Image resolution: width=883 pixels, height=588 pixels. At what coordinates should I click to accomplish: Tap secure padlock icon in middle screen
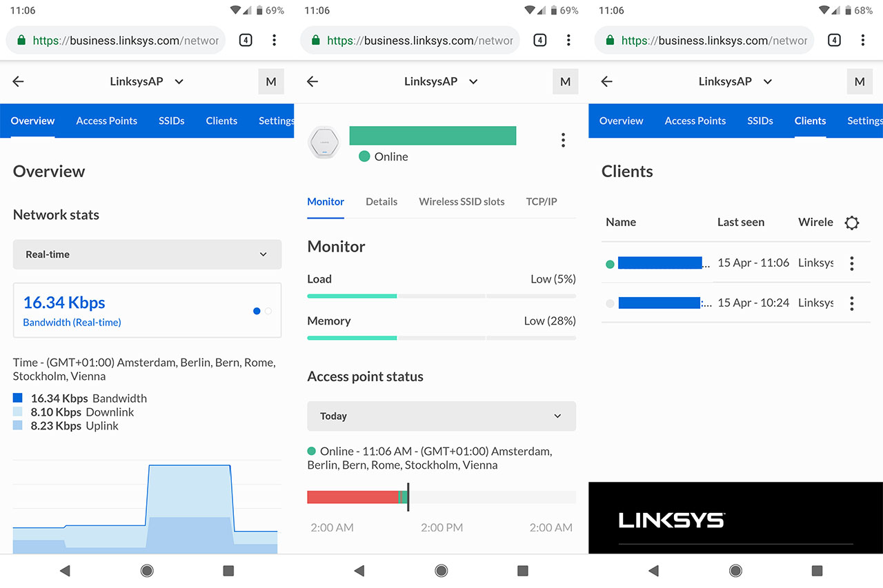[315, 40]
